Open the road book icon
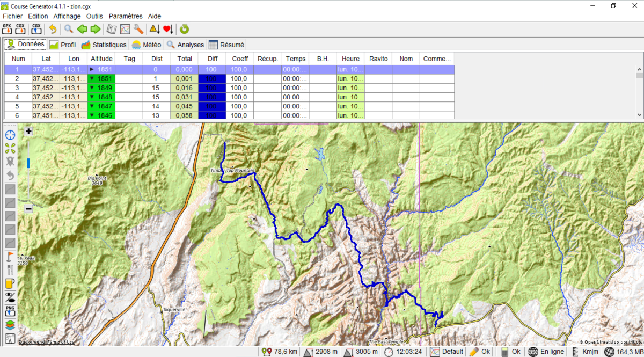Screen dimensions: 644x357 pyautogui.click(x=112, y=29)
